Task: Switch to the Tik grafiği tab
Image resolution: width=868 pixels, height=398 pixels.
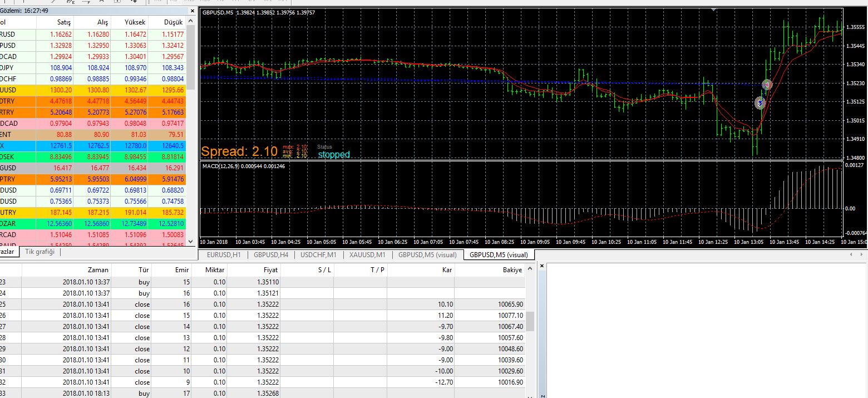Action: click(x=40, y=252)
